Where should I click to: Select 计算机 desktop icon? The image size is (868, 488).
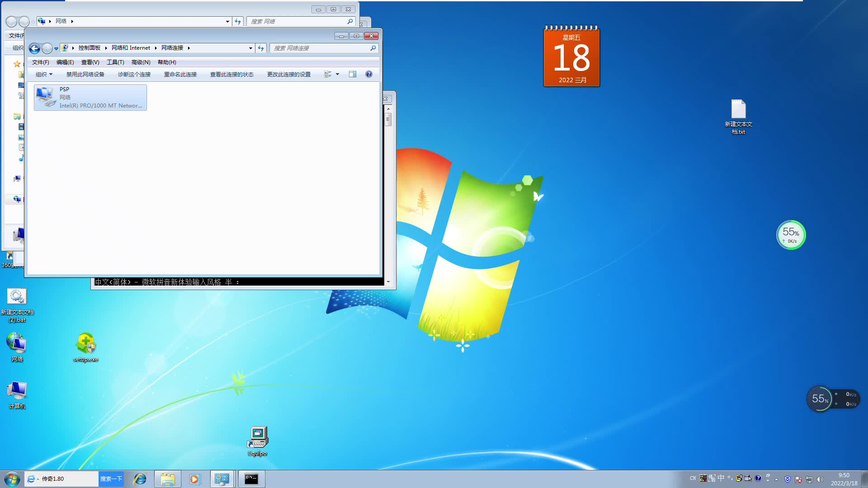pyautogui.click(x=17, y=395)
